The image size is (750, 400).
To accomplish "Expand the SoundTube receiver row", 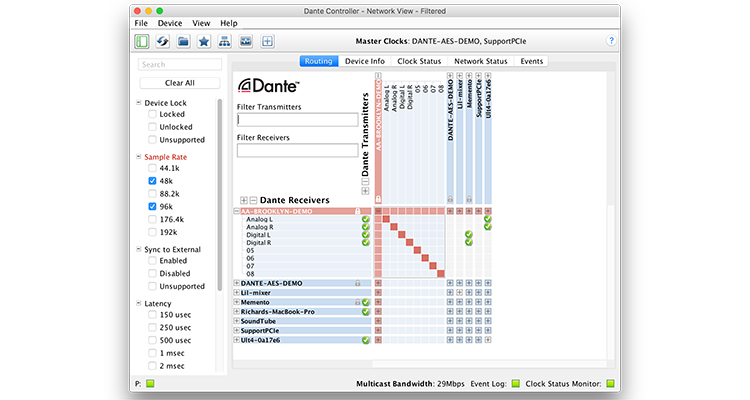I will pos(236,321).
